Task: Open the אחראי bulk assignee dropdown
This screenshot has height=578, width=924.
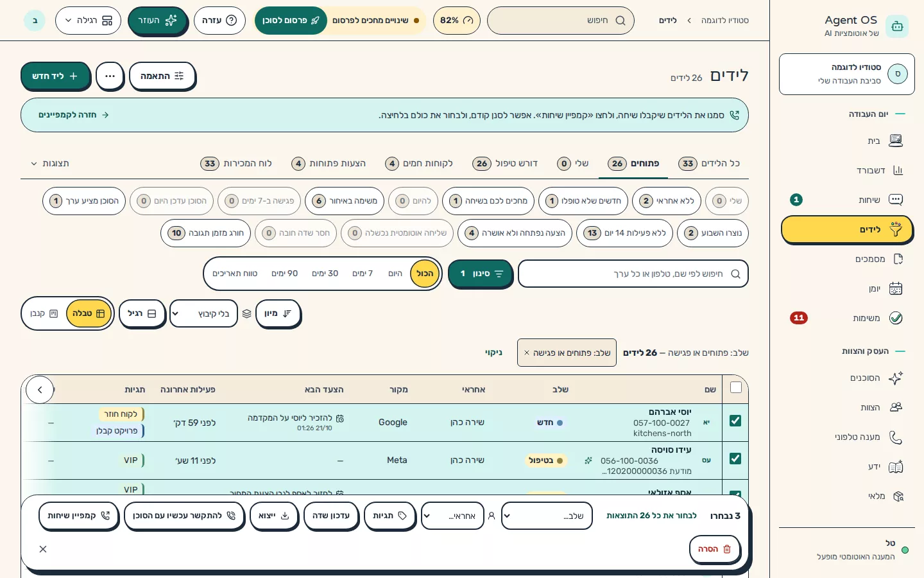Action: point(452,516)
